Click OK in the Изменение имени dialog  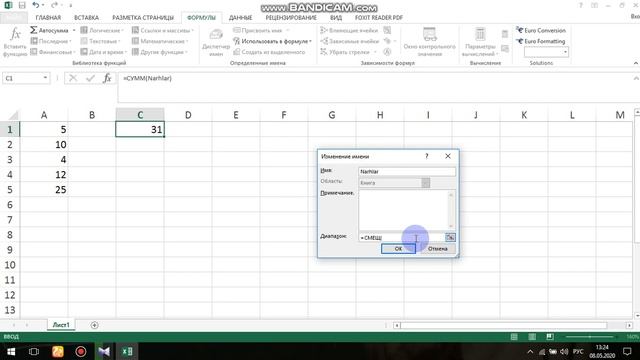tap(398, 249)
